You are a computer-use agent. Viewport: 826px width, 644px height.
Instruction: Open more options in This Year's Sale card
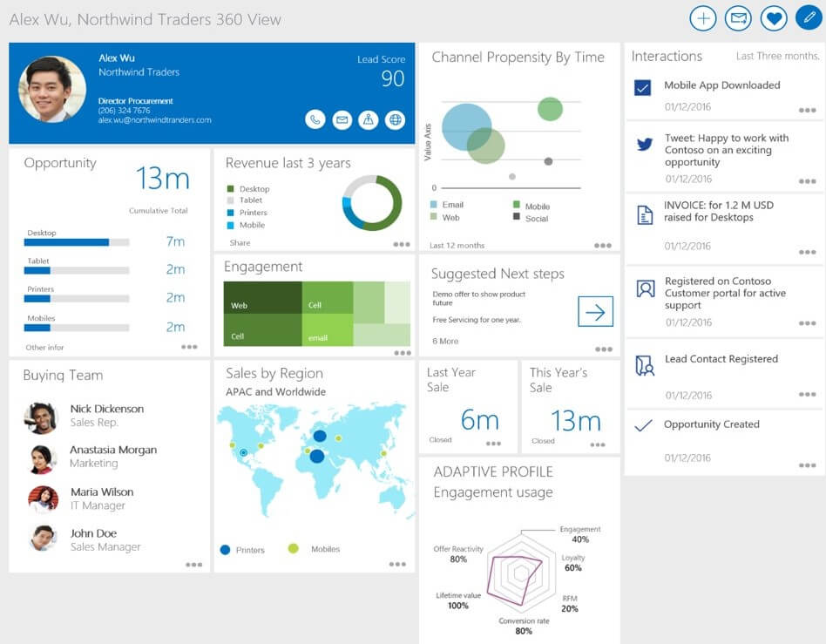pyautogui.click(x=598, y=444)
